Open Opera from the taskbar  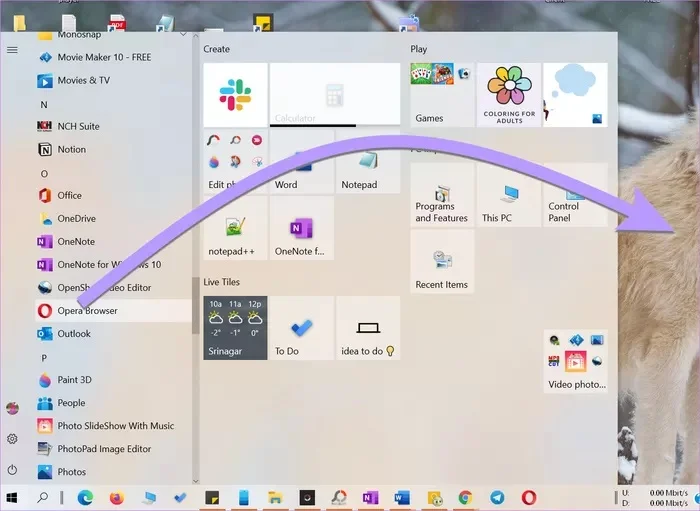pos(529,497)
